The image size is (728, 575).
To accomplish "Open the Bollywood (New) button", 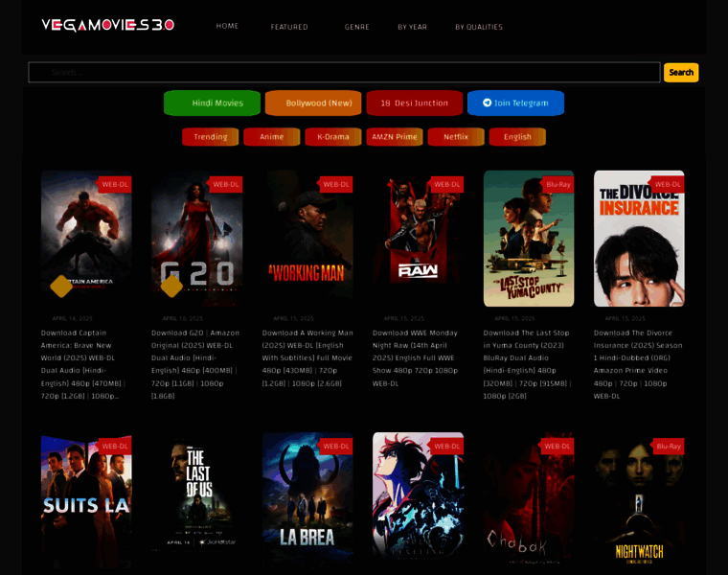I will coord(313,103).
